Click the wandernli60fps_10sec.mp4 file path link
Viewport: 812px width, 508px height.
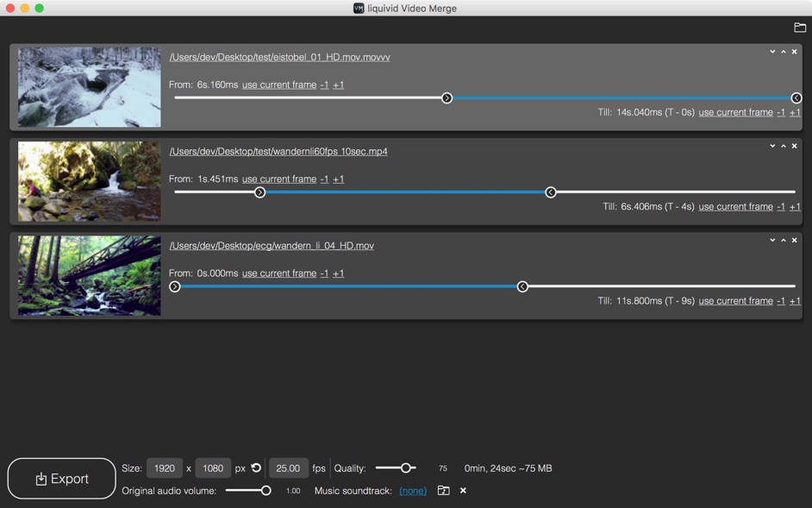pyautogui.click(x=278, y=151)
